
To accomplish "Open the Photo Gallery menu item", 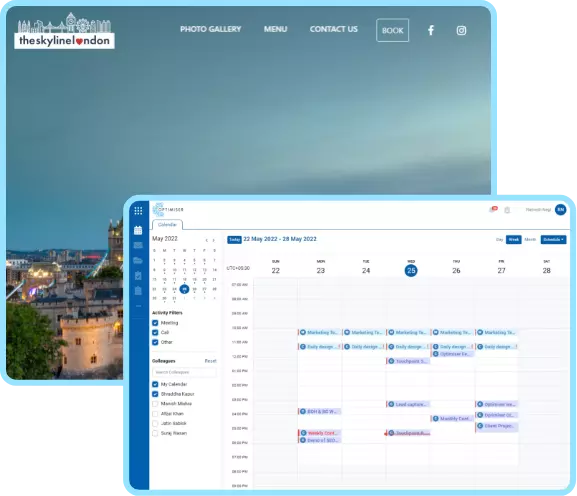I will pos(210,29).
